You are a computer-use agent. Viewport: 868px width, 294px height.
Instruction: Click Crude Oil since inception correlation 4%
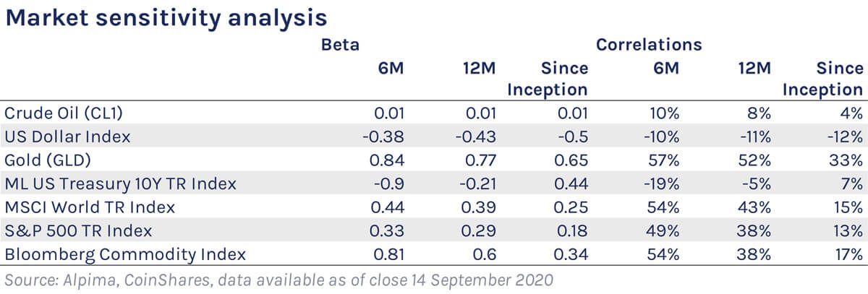pos(851,113)
